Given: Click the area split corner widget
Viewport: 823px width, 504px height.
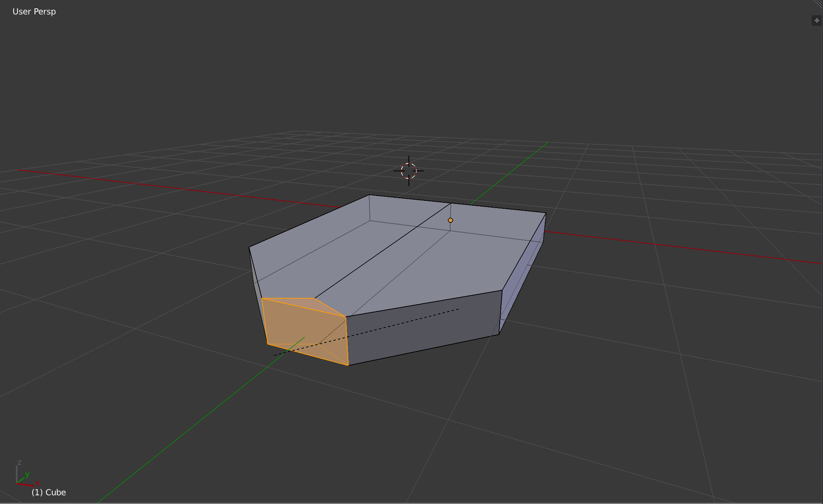Looking at the screenshot, I should (x=819, y=3).
